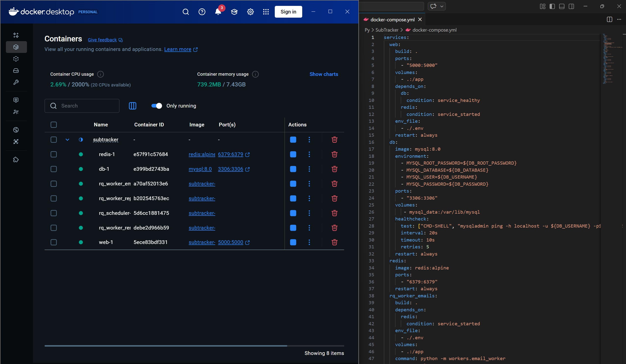Stop the db-1 container with its stop button

pyautogui.click(x=293, y=169)
